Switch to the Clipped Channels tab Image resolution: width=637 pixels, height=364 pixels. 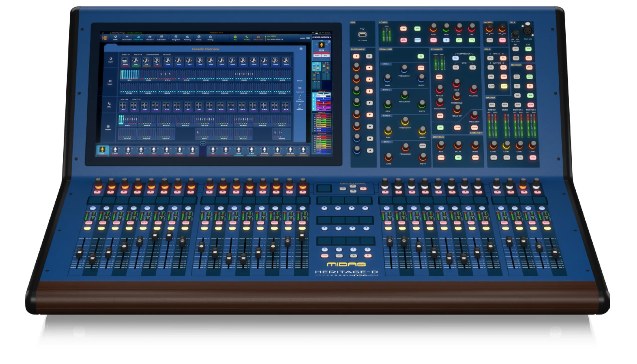pos(153,54)
